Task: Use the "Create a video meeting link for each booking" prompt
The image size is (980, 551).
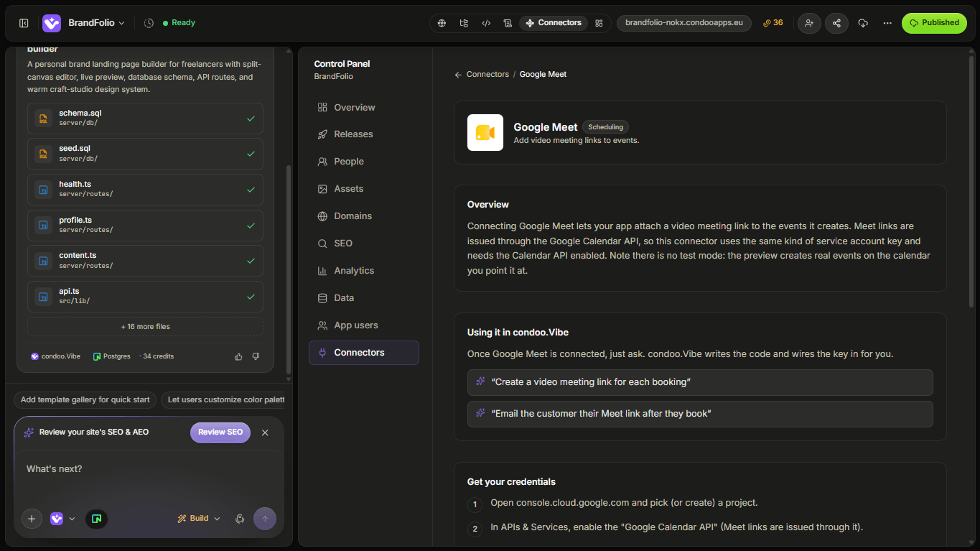Action: [x=700, y=382]
